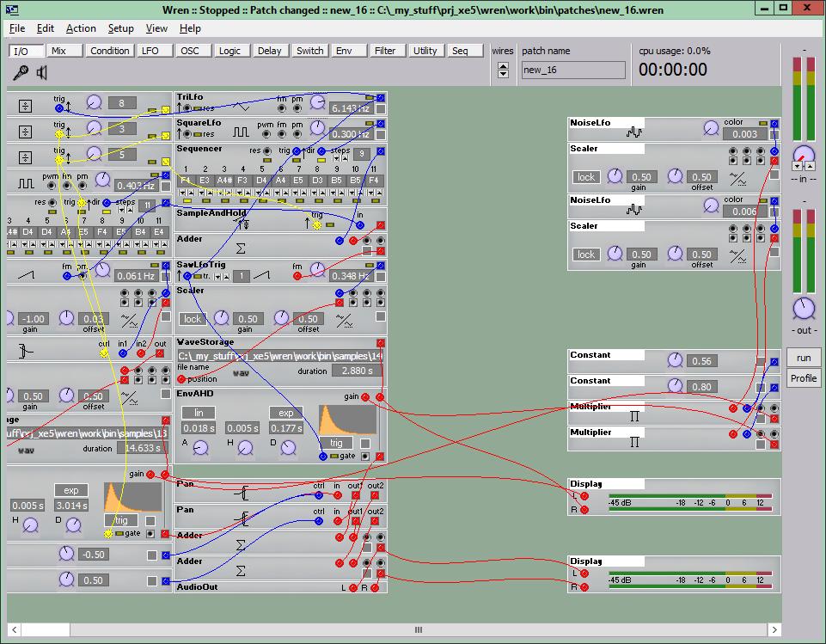Image resolution: width=826 pixels, height=644 pixels.
Task: Click the first NoiseLfo noise waveform icon
Action: 633,132
